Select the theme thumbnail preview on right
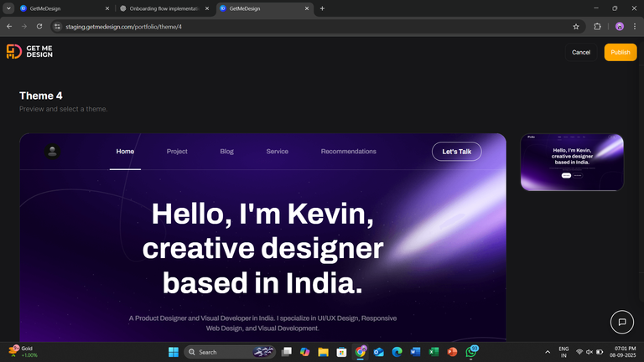The height and width of the screenshot is (362, 644). point(572,163)
